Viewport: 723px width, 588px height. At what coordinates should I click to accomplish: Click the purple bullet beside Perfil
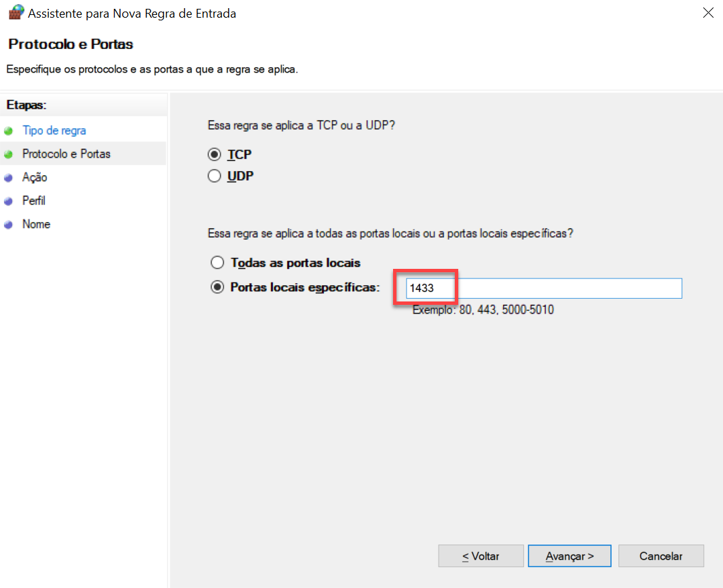(x=8, y=201)
